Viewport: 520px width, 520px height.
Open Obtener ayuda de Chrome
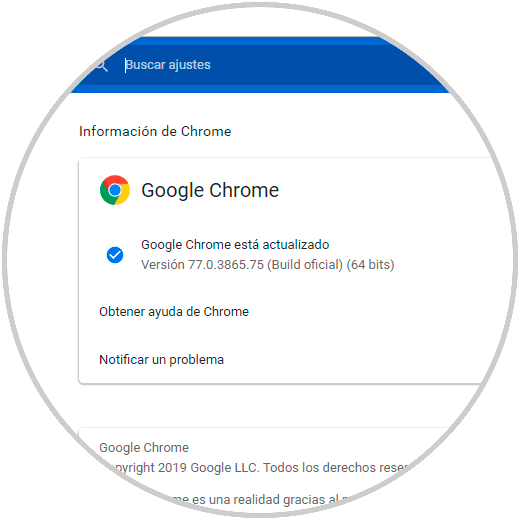174,312
